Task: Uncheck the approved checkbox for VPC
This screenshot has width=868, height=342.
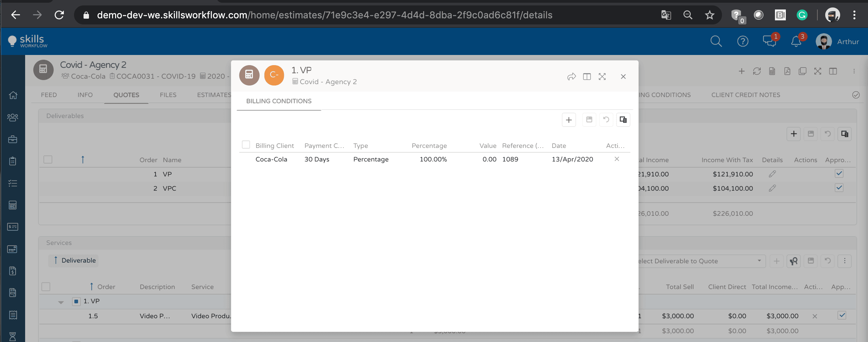Action: tap(839, 188)
